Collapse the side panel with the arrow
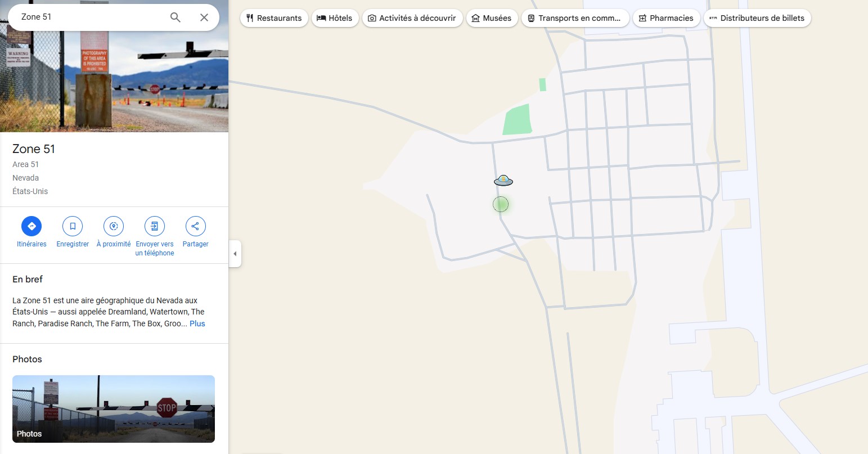 pyautogui.click(x=235, y=254)
